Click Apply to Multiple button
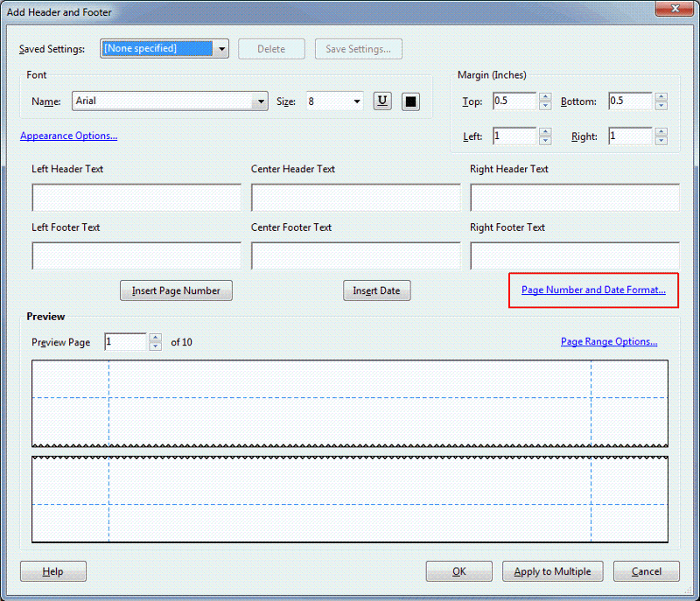The image size is (700, 601). click(x=553, y=571)
